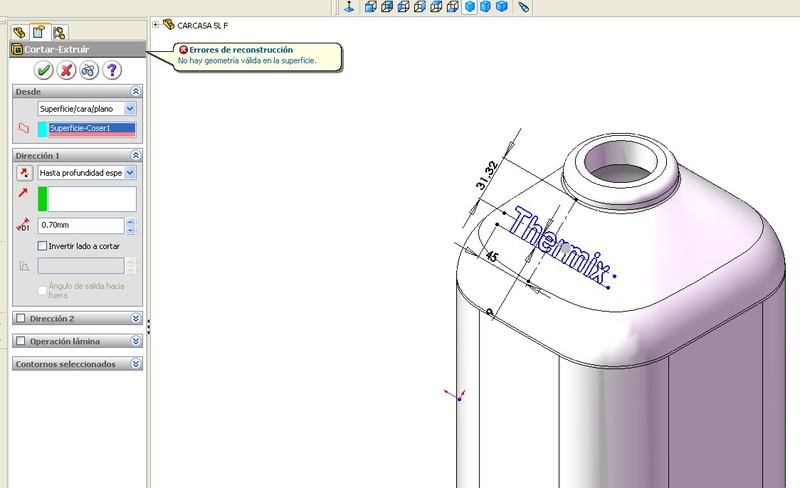Open the Hasta profundidad espe dropdown

tap(130, 173)
